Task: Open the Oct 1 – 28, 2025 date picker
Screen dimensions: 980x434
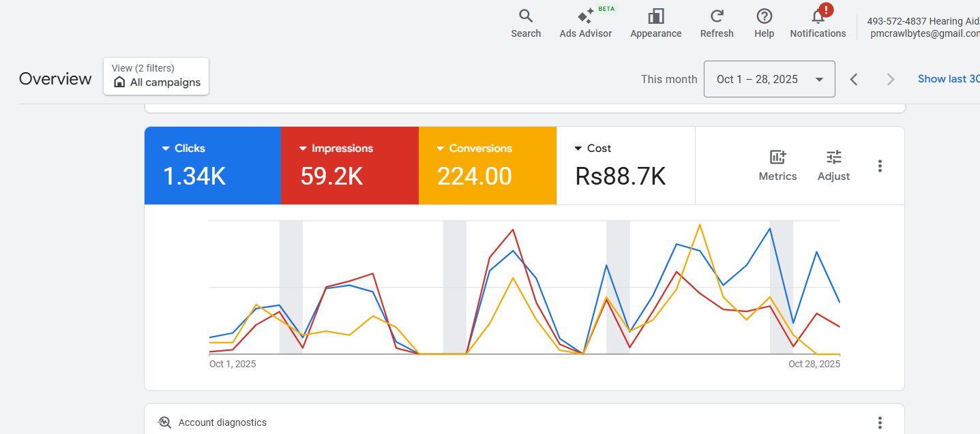Action: point(769,79)
